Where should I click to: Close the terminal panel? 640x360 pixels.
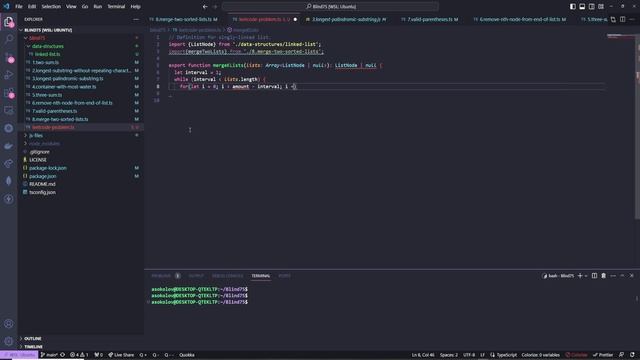(631, 276)
